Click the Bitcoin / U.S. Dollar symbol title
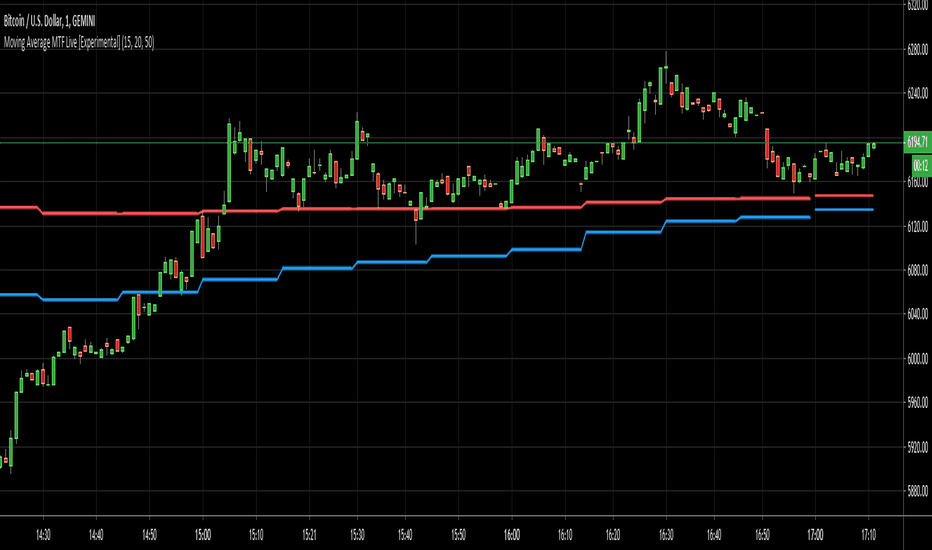The image size is (932, 550). coord(49,21)
